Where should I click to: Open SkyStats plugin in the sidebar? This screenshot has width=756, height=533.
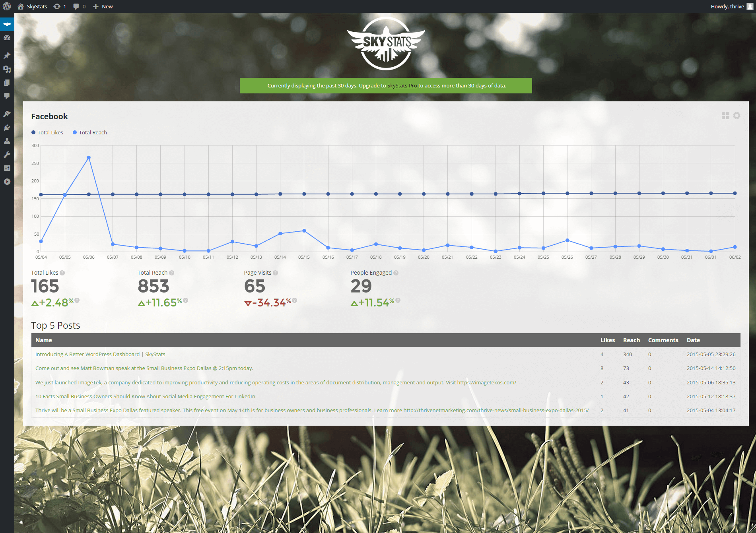tap(7, 24)
